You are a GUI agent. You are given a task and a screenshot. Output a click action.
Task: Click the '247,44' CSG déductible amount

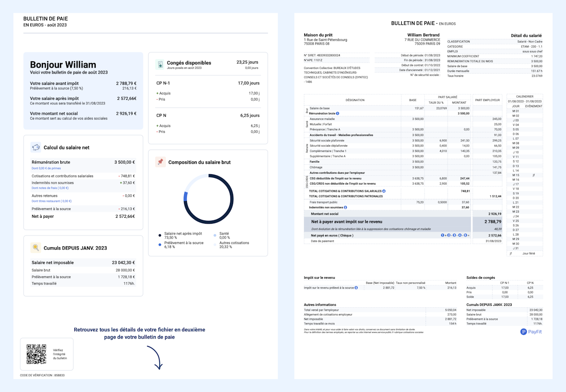coord(465,178)
